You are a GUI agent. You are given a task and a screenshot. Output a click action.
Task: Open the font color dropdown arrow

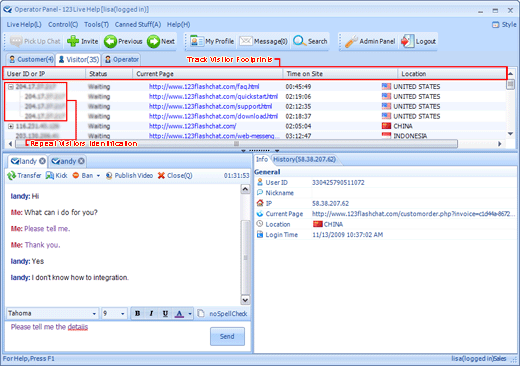coord(190,314)
